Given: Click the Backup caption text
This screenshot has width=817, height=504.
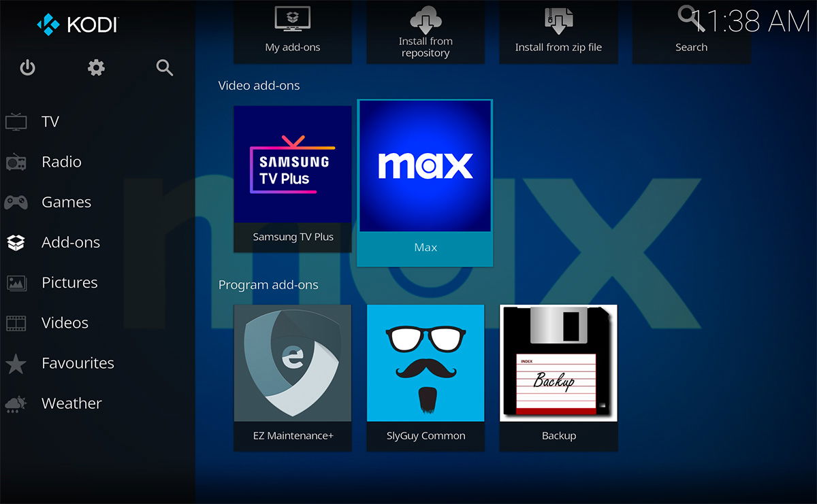Looking at the screenshot, I should coord(559,436).
